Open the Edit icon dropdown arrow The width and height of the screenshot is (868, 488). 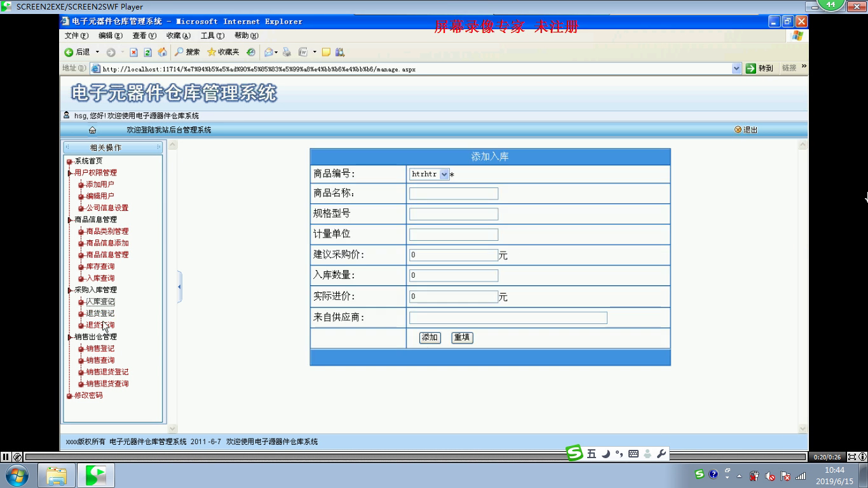tap(315, 52)
